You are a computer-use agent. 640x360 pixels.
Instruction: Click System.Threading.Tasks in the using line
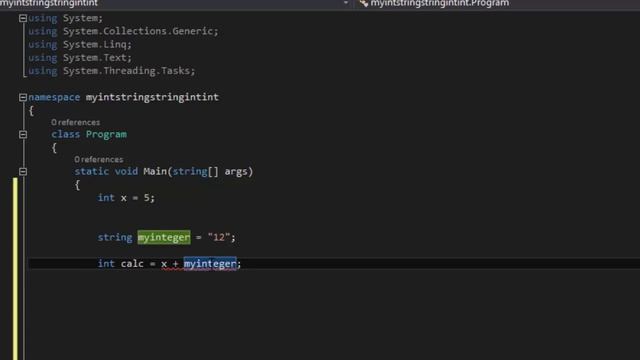coord(127,71)
